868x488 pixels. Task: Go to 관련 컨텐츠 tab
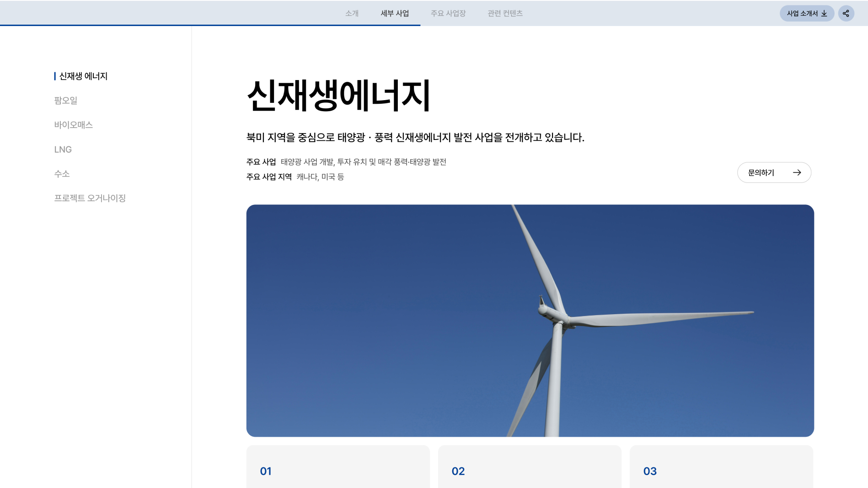(505, 13)
